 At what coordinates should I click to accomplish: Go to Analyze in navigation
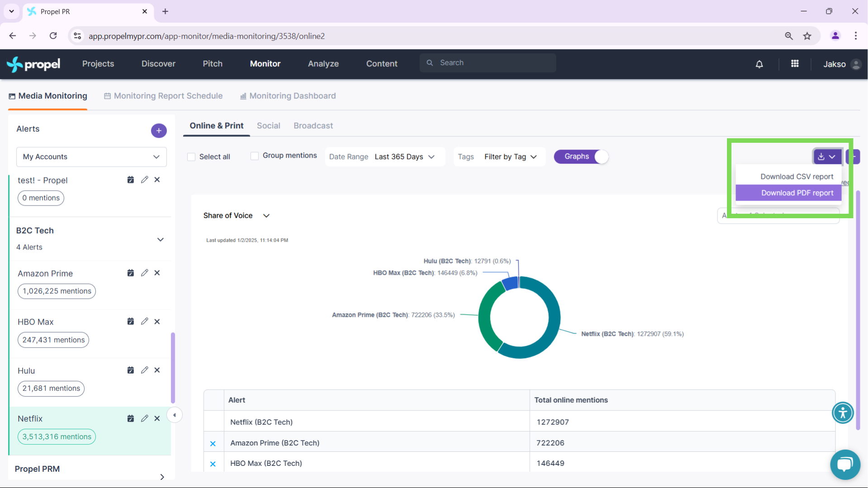(x=323, y=64)
